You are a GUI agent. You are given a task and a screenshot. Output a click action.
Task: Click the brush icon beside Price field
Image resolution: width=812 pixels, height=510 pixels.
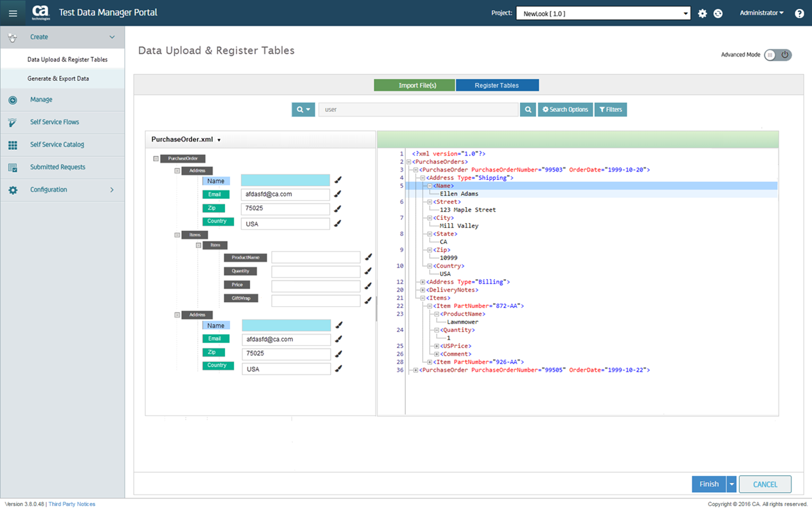pos(368,286)
